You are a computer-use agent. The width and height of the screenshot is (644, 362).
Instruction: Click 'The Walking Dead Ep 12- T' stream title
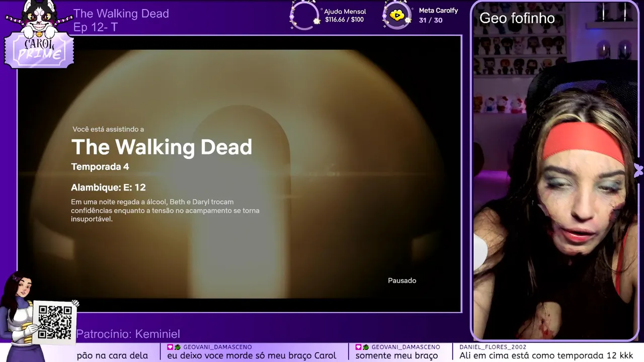pos(121,20)
